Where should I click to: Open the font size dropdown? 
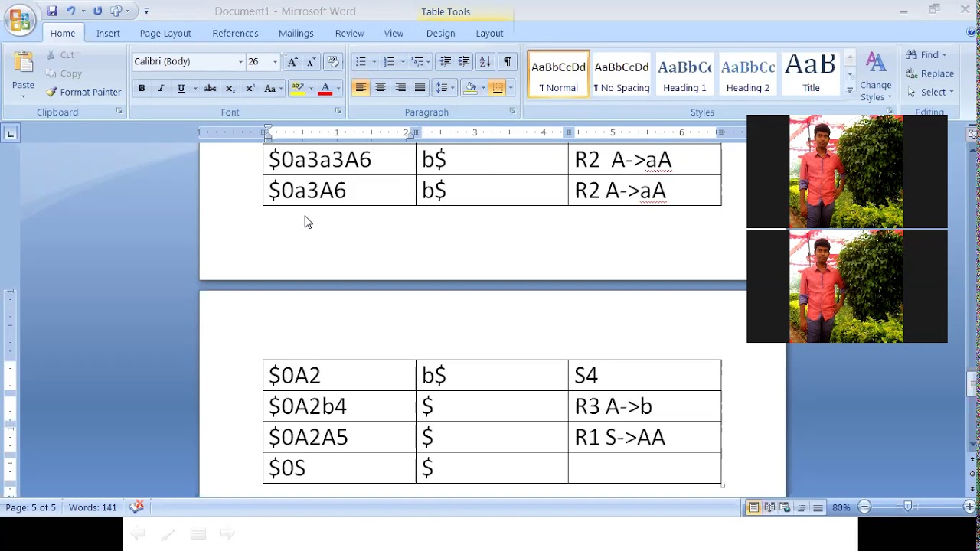click(x=275, y=62)
